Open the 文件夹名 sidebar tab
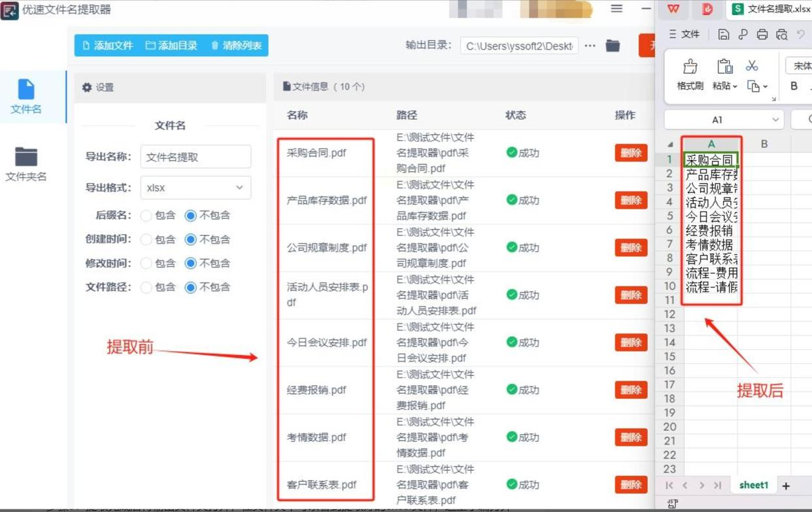Screen dimensions: 812x512 pos(26,164)
